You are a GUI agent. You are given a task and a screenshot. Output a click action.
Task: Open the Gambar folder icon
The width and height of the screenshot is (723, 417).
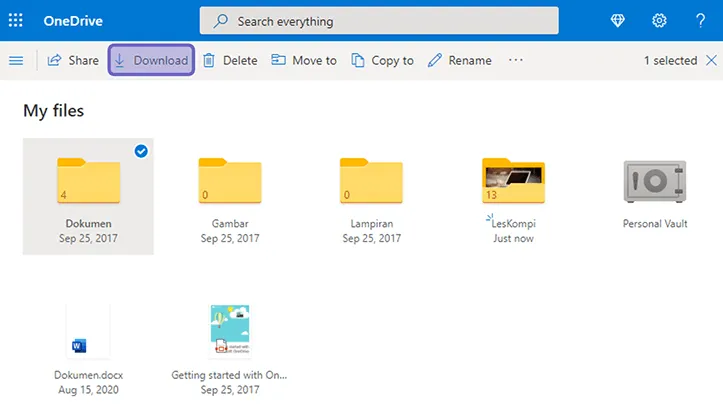[230, 180]
